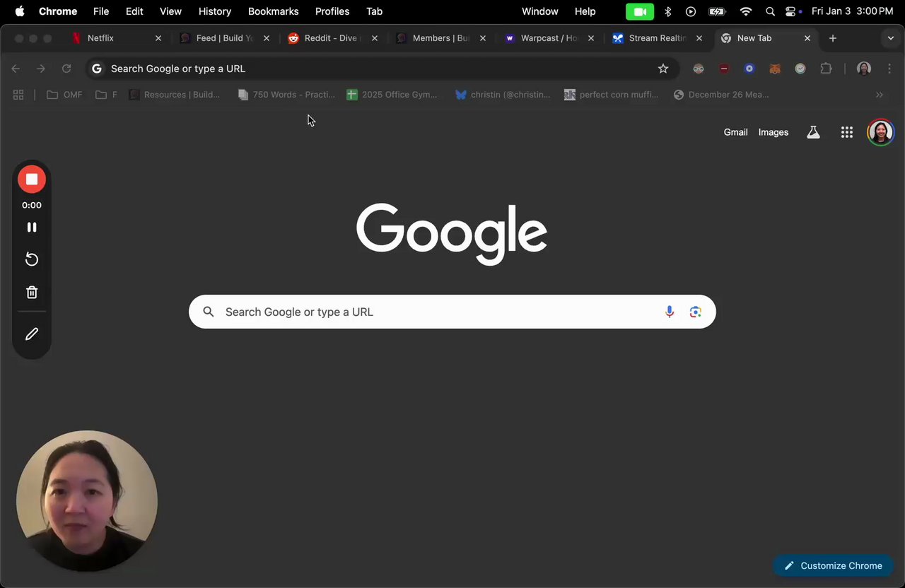The height and width of the screenshot is (588, 905).
Task: Delete the recording with the trash icon
Action: (32, 292)
